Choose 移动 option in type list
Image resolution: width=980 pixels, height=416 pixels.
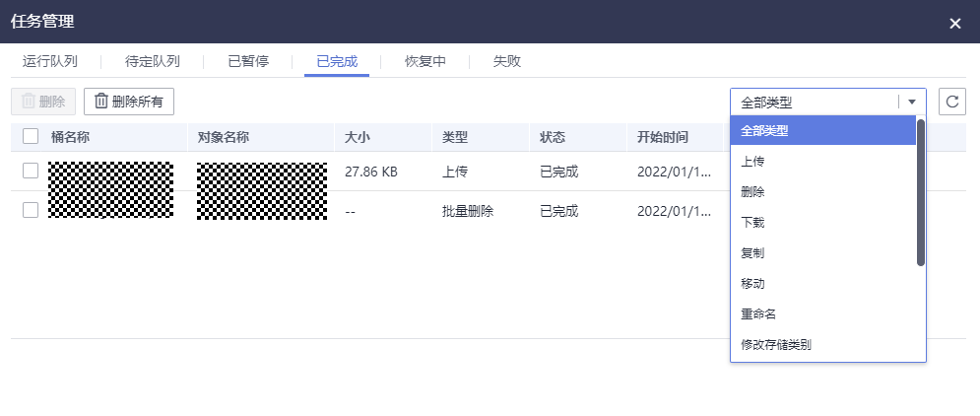pos(823,284)
